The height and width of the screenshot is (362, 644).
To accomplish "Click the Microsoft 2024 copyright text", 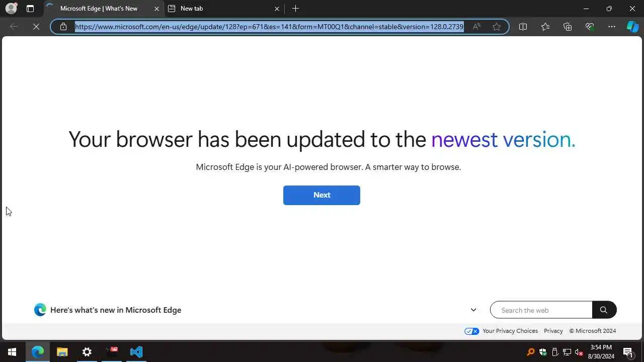I will 593,331.
